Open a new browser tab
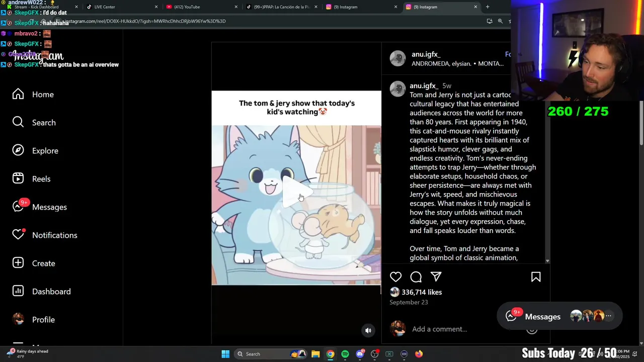 488,7
